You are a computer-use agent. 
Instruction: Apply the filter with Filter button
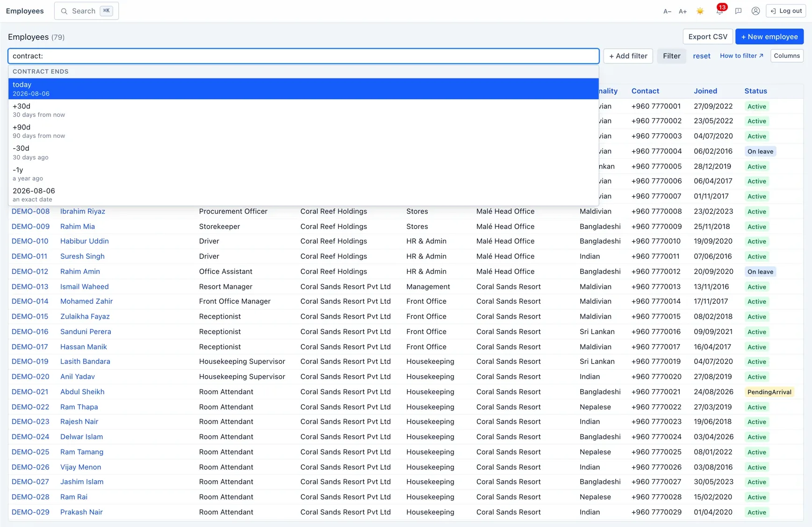(671, 56)
